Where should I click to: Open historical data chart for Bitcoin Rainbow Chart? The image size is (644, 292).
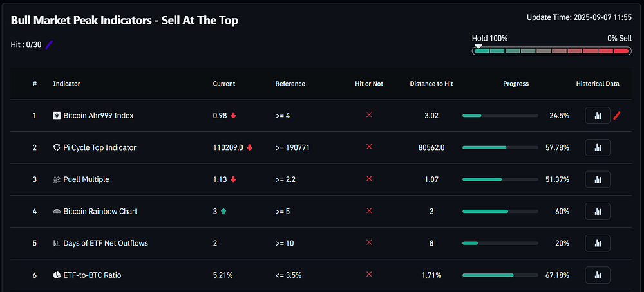(x=598, y=211)
